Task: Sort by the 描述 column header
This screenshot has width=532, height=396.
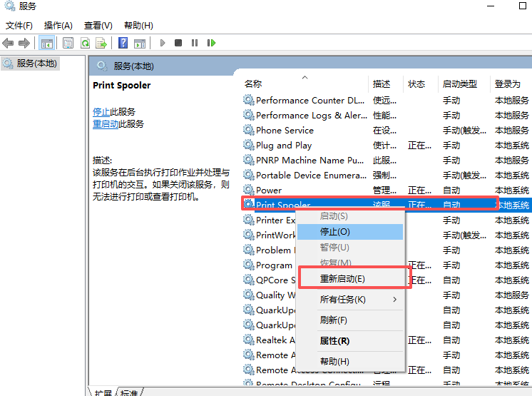Action: point(382,83)
